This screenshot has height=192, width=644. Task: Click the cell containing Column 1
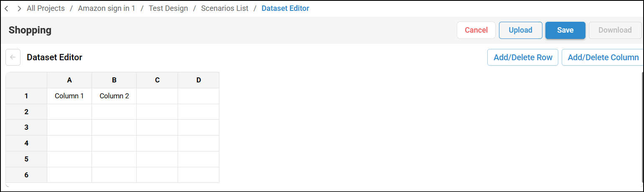pos(69,96)
